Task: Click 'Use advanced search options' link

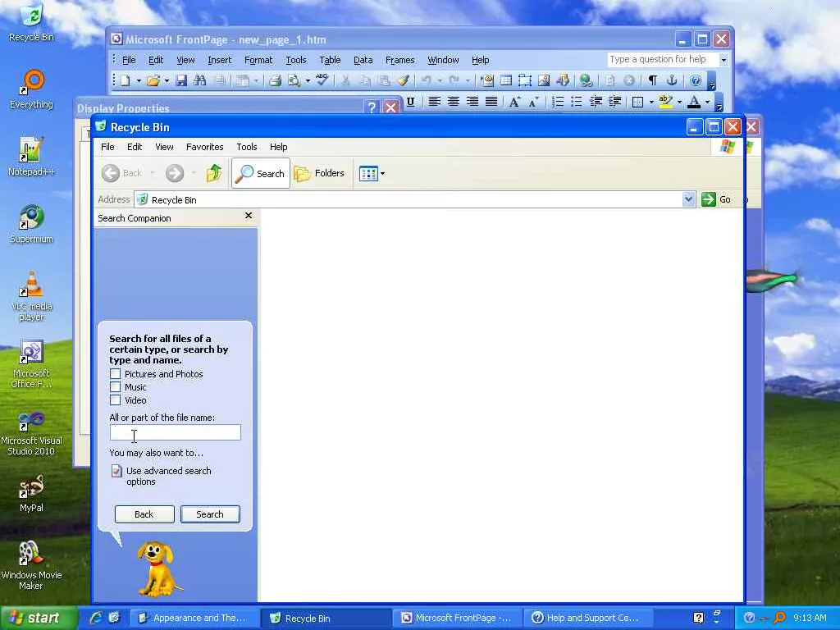Action: (169, 476)
